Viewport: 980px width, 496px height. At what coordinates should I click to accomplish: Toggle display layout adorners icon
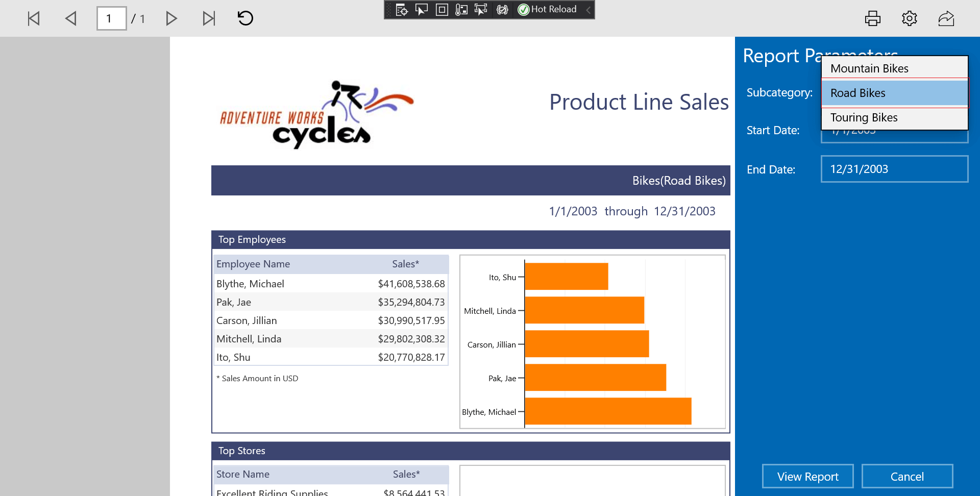[x=442, y=10]
